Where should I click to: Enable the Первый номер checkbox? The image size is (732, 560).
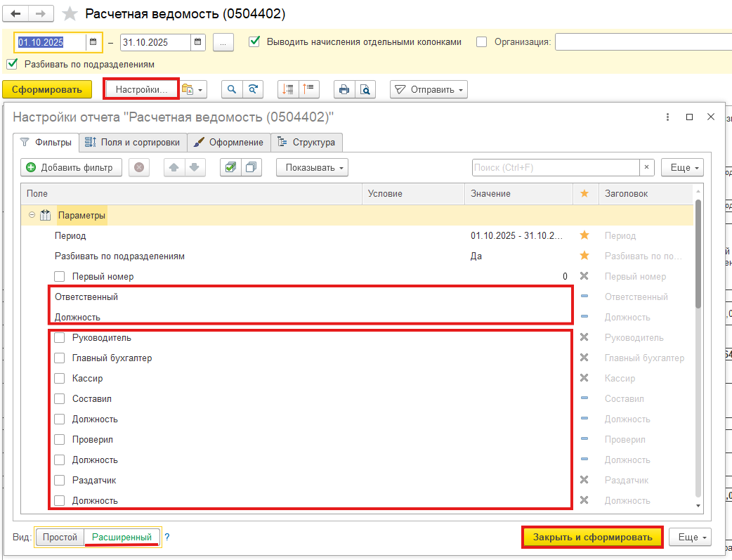[x=59, y=277]
